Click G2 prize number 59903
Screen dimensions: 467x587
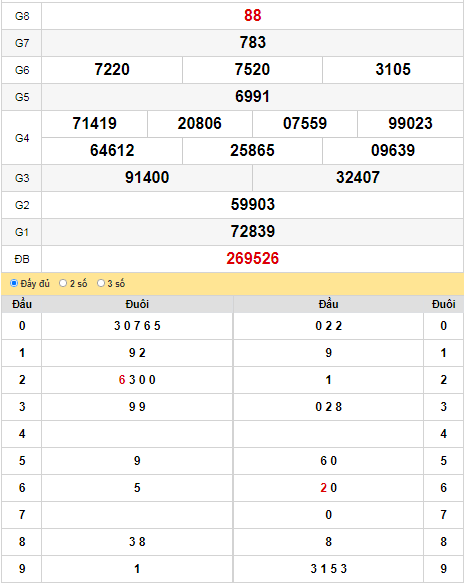(253, 204)
